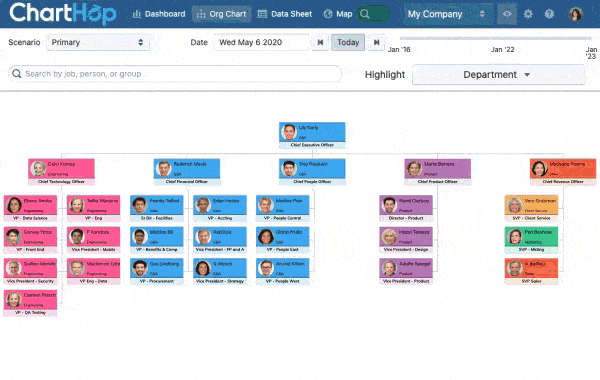Open the VP - Front End card
The image size is (600, 380).
pos(30,240)
